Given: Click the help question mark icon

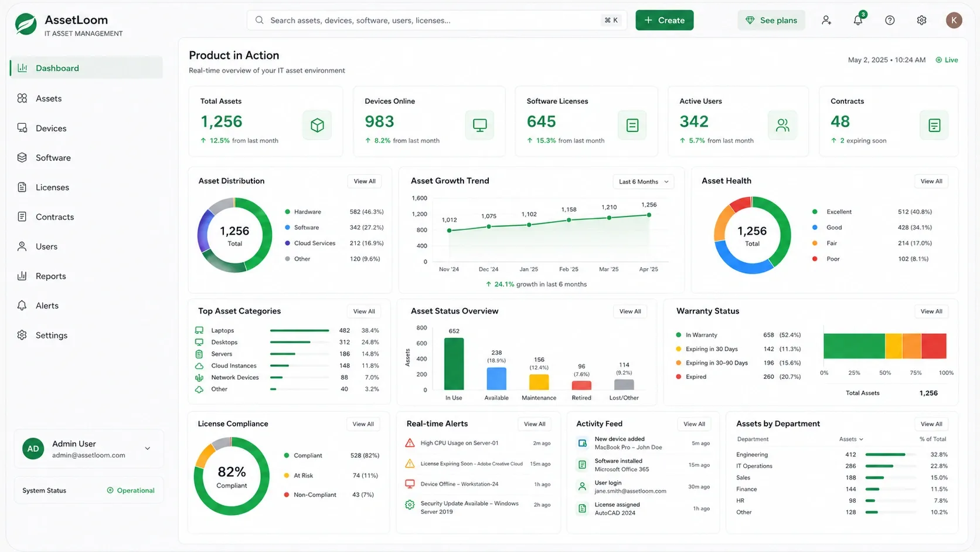Looking at the screenshot, I should tap(890, 20).
